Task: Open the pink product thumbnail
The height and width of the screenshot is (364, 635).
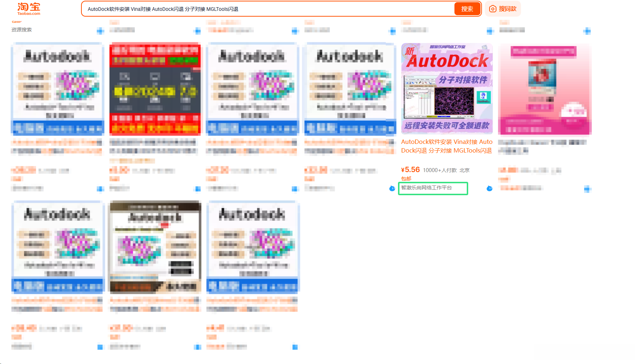Action: point(545,89)
